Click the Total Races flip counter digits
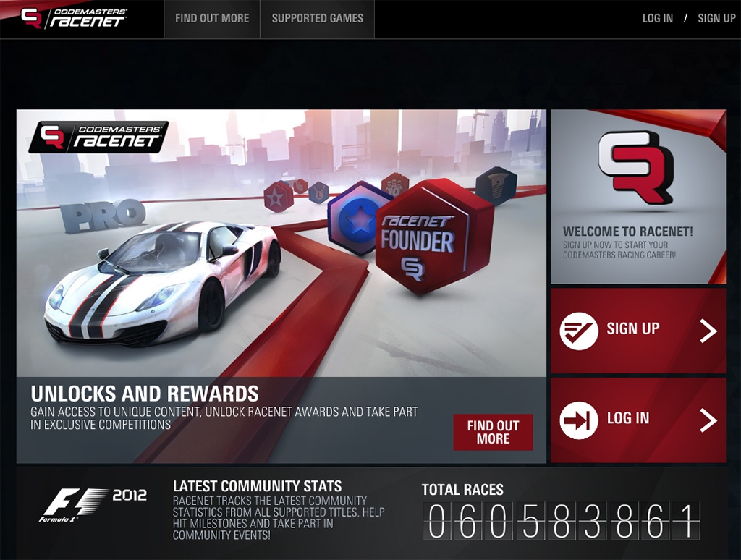Viewport: 741px width, 560px height. pyautogui.click(x=562, y=521)
